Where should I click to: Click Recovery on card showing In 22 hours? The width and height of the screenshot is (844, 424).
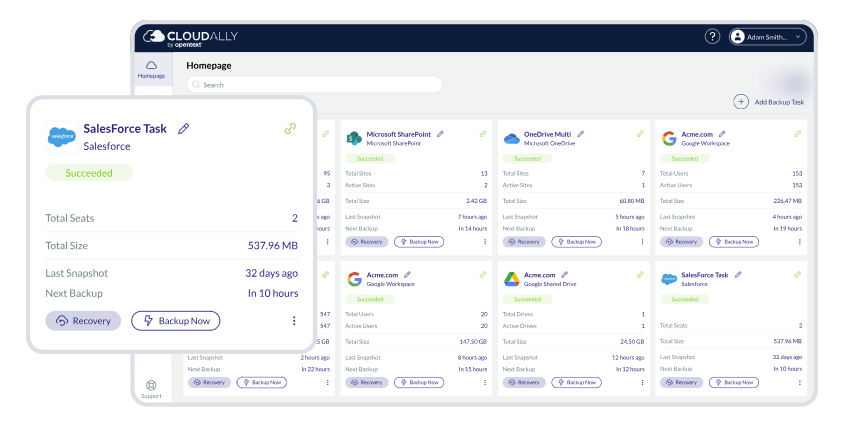pyautogui.click(x=209, y=383)
